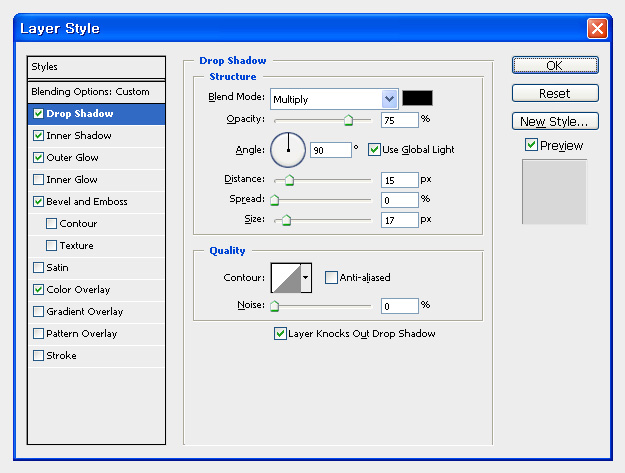The image size is (625, 473).
Task: Click the OK button
Action: pyautogui.click(x=555, y=65)
